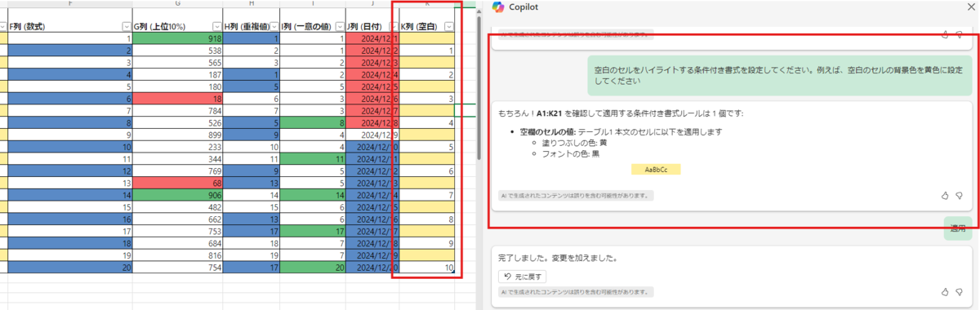
Task: Select the cell with value 526
Action: pos(177,122)
